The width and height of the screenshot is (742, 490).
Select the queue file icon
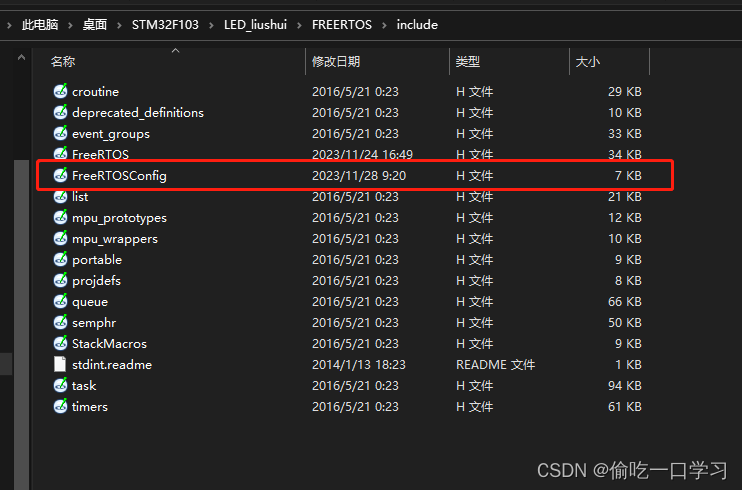click(x=60, y=301)
